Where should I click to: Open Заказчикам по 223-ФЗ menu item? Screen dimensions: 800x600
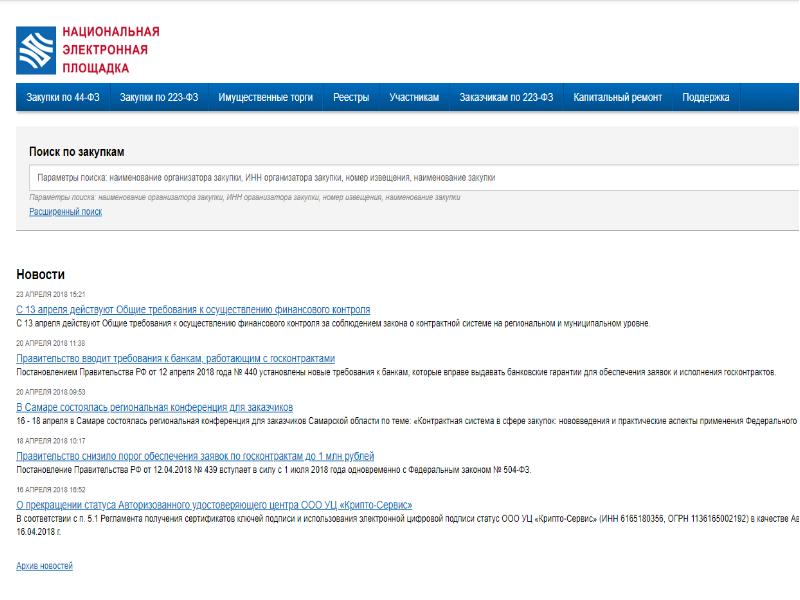pos(506,98)
